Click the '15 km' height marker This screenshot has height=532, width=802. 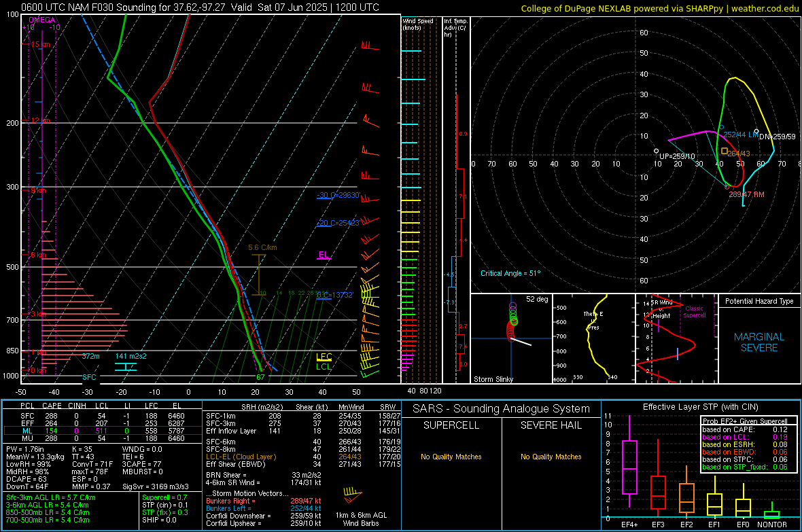(41, 45)
